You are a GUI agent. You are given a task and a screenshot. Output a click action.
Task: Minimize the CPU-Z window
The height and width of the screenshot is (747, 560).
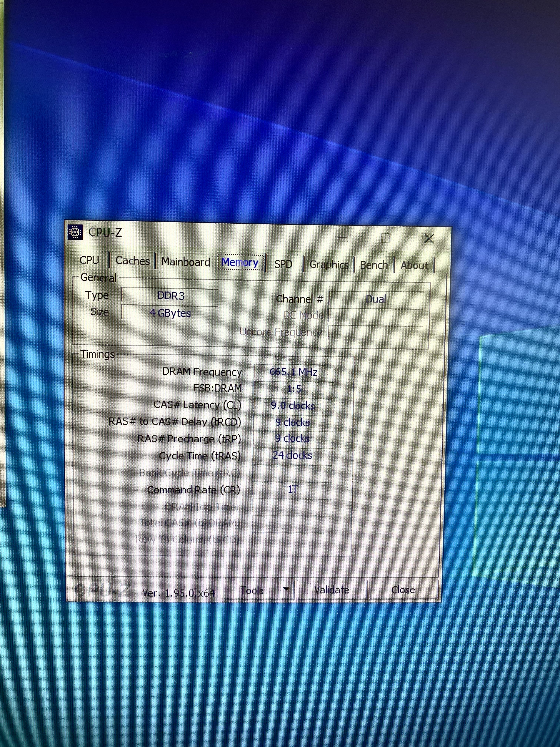[342, 238]
